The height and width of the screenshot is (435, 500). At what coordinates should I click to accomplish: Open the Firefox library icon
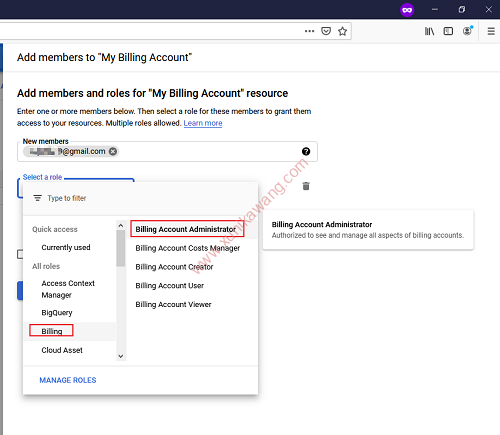click(x=429, y=31)
